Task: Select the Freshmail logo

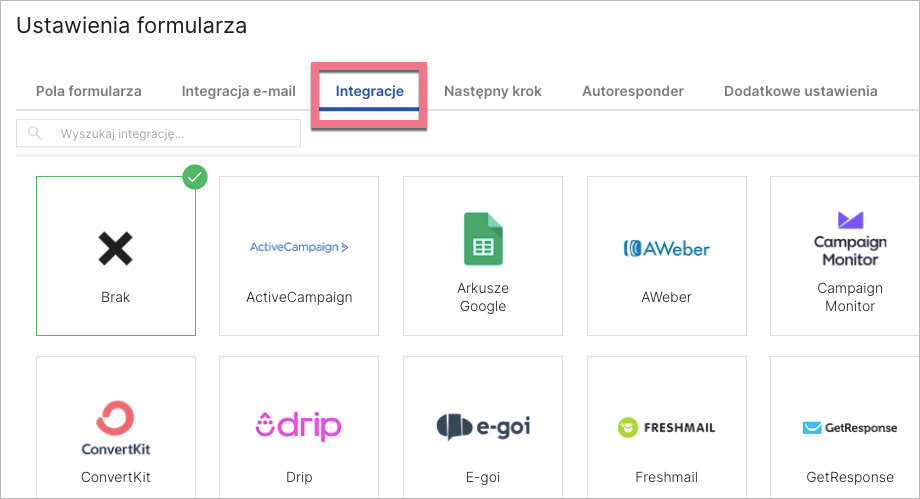Action: point(667,428)
